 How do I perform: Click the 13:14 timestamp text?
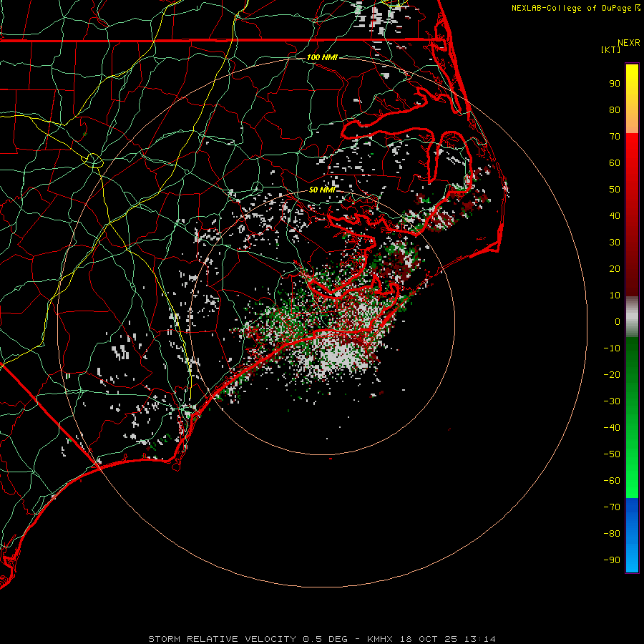480,639
